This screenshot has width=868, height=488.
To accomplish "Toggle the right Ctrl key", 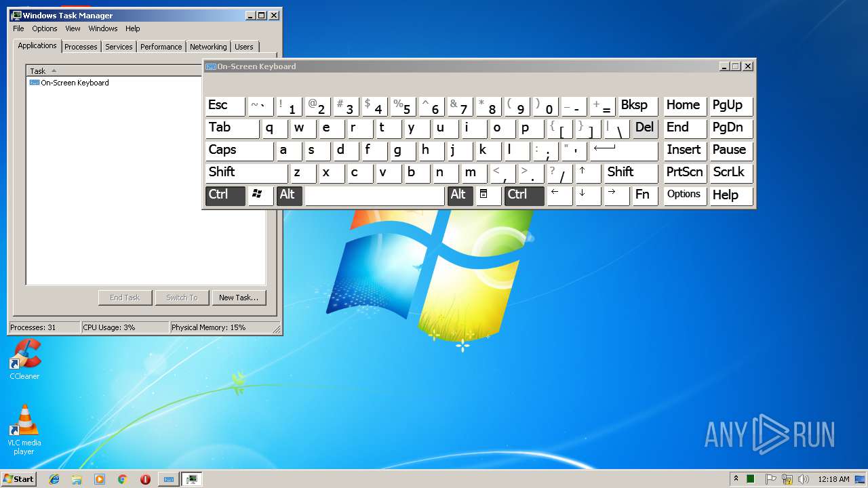I will pyautogui.click(x=524, y=195).
